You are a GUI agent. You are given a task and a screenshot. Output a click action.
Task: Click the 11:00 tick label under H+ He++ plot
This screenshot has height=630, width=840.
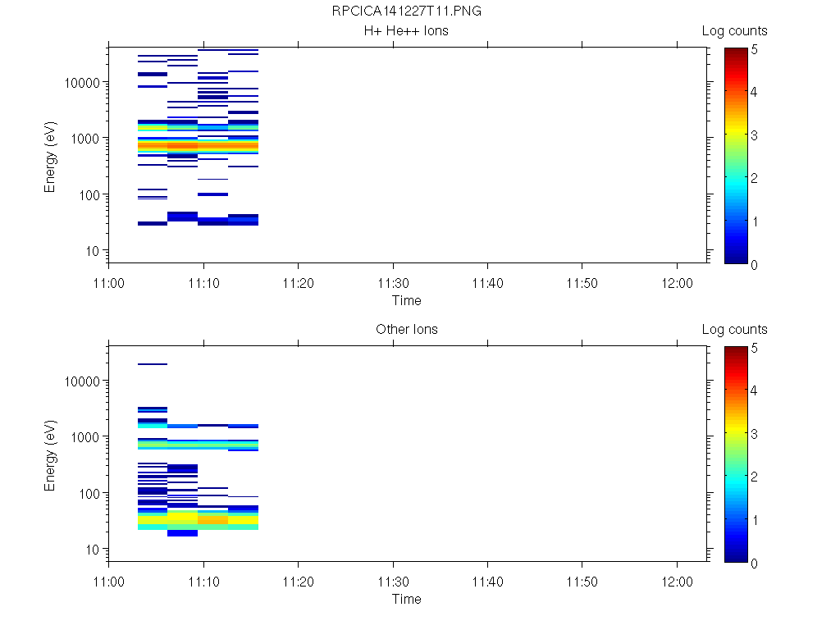coord(109,283)
